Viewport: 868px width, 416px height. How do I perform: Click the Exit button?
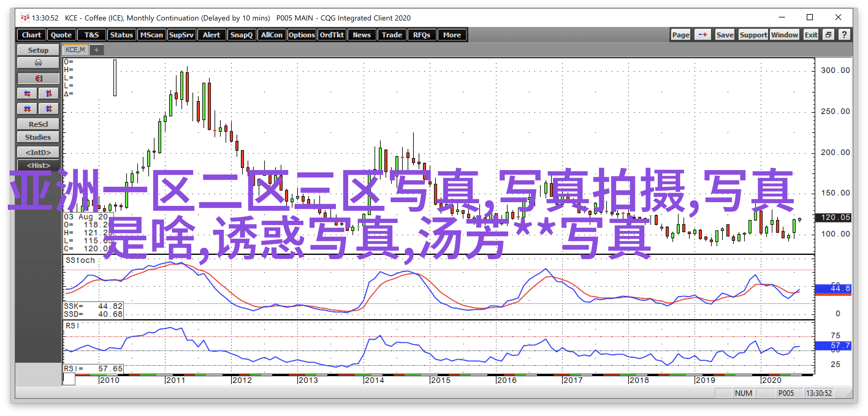click(811, 35)
